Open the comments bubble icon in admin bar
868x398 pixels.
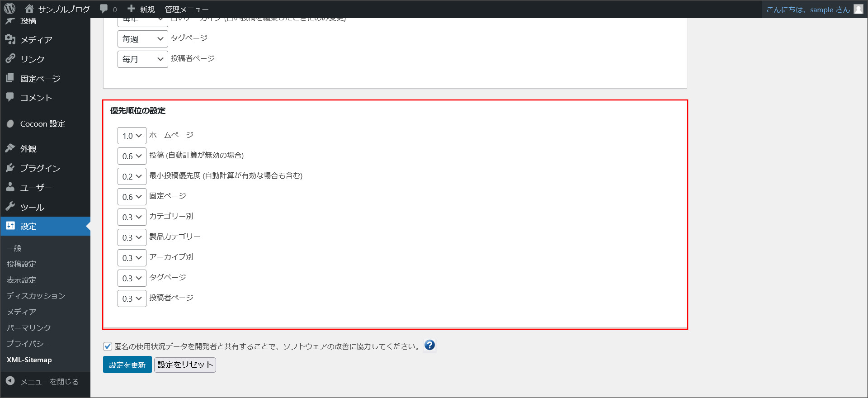click(x=104, y=9)
